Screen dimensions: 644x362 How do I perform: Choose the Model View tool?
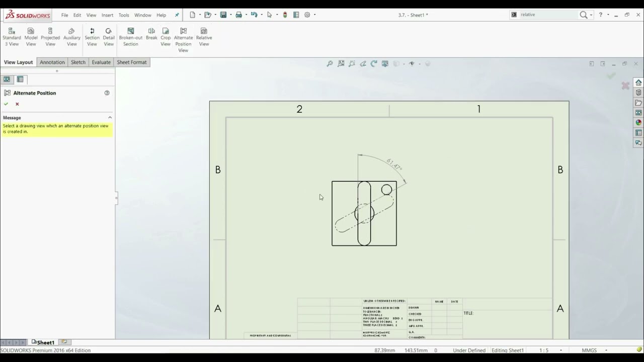(31, 37)
